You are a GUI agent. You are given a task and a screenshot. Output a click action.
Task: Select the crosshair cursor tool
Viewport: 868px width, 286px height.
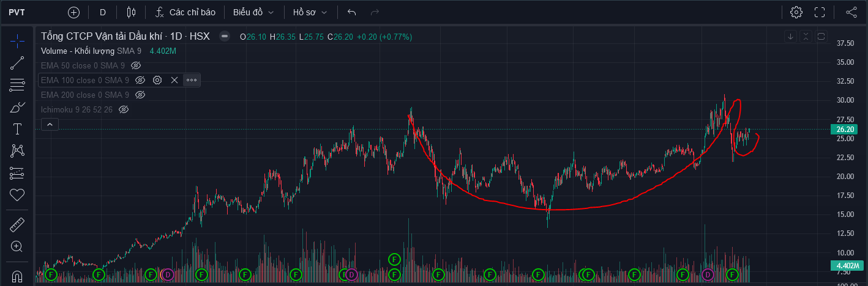coord(17,41)
